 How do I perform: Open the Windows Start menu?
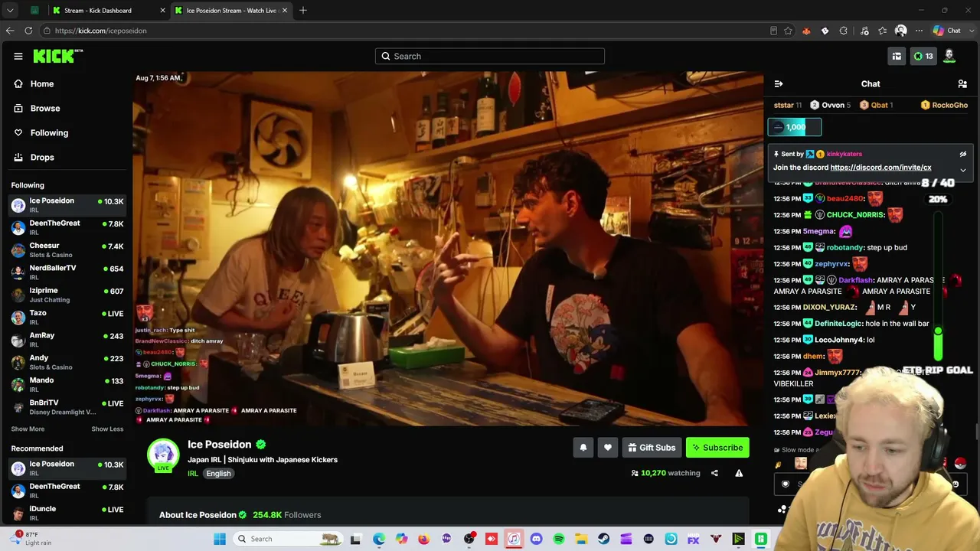point(220,539)
